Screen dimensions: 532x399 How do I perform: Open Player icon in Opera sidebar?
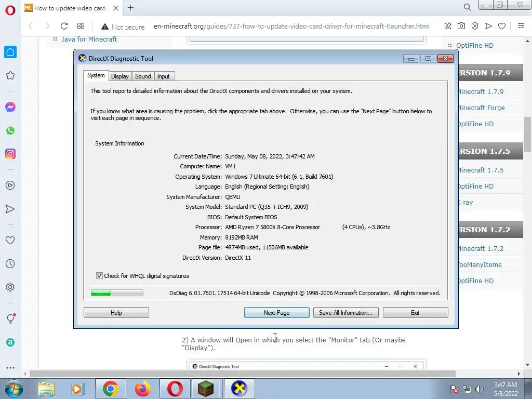pos(10,185)
